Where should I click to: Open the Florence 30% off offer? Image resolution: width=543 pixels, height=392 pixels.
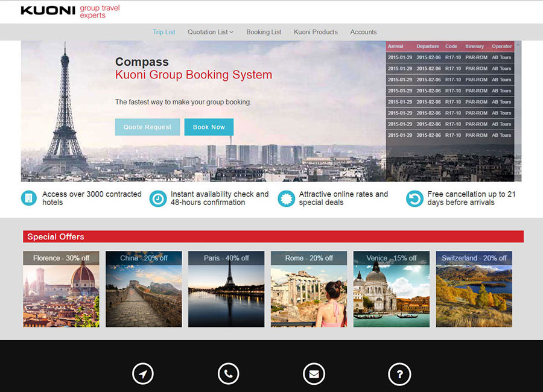point(61,289)
